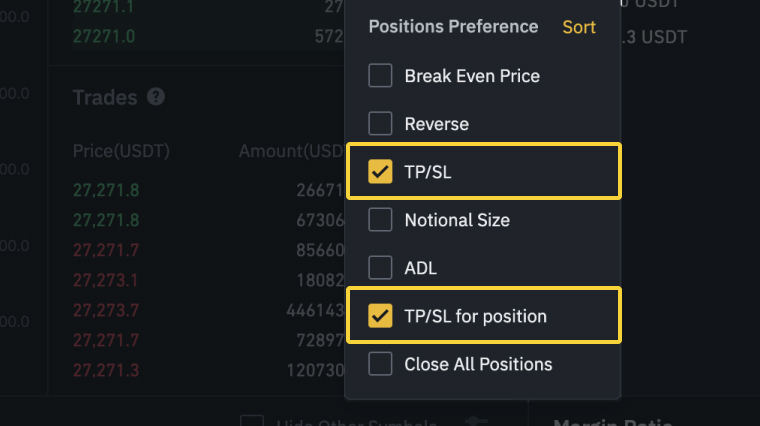Click the Price(USDT) column header
760x426 pixels.
[121, 151]
